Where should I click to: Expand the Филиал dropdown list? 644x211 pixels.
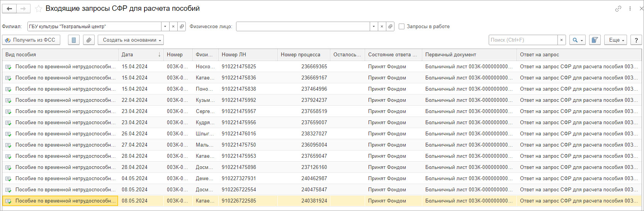click(x=165, y=27)
